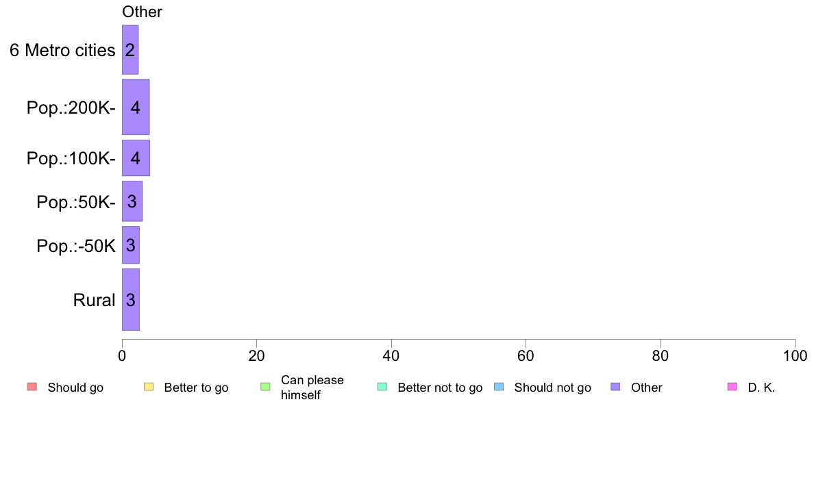The image size is (814, 504).
Task: Select the Should not go legend label
Action: pos(553,388)
